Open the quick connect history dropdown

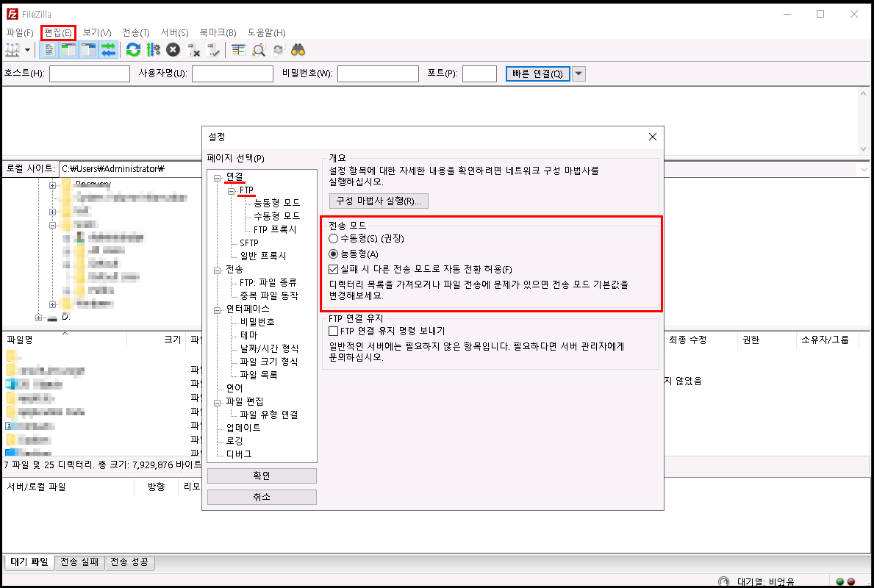point(579,73)
